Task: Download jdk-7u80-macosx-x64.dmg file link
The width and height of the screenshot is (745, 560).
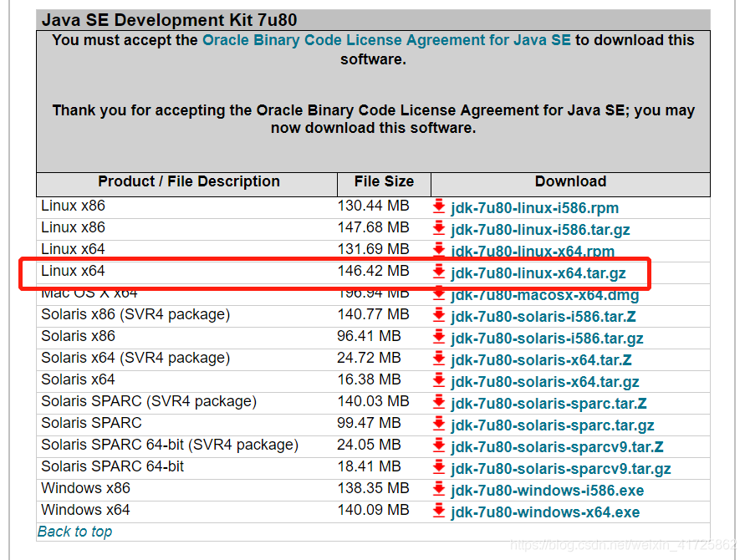Action: (x=545, y=295)
